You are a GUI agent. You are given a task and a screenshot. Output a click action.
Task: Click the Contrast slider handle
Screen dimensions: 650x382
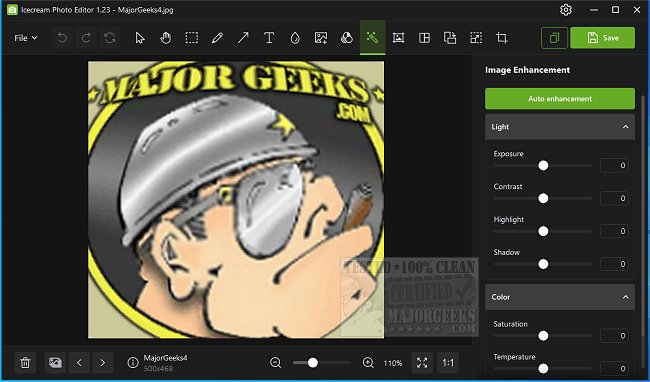click(x=543, y=198)
